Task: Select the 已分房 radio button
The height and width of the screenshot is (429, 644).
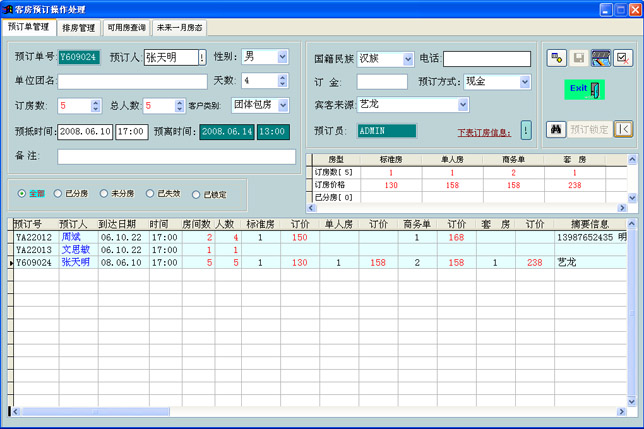Action: (x=58, y=194)
